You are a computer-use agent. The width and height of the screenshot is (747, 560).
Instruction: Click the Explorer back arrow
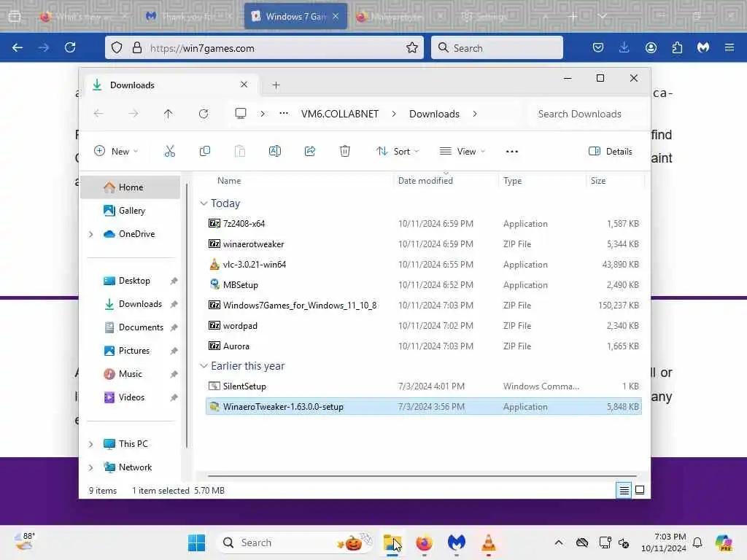coord(98,114)
